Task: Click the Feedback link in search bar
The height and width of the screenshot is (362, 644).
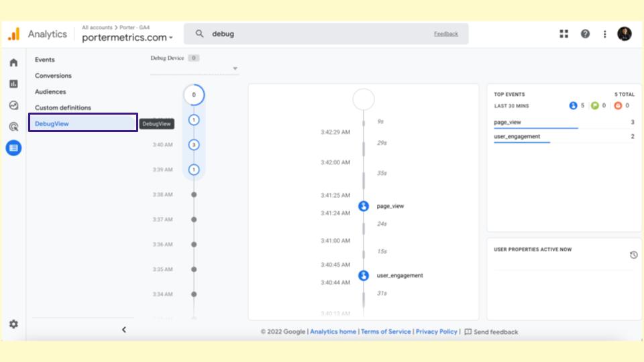Action: 446,34
